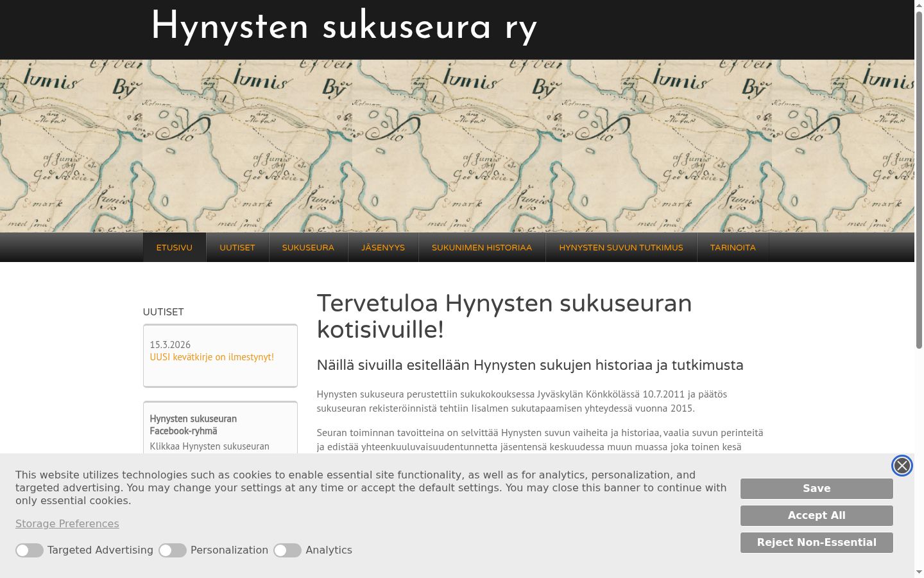The width and height of the screenshot is (924, 578).
Task: Select JÄSENYYS in the navigation bar
Action: (383, 247)
